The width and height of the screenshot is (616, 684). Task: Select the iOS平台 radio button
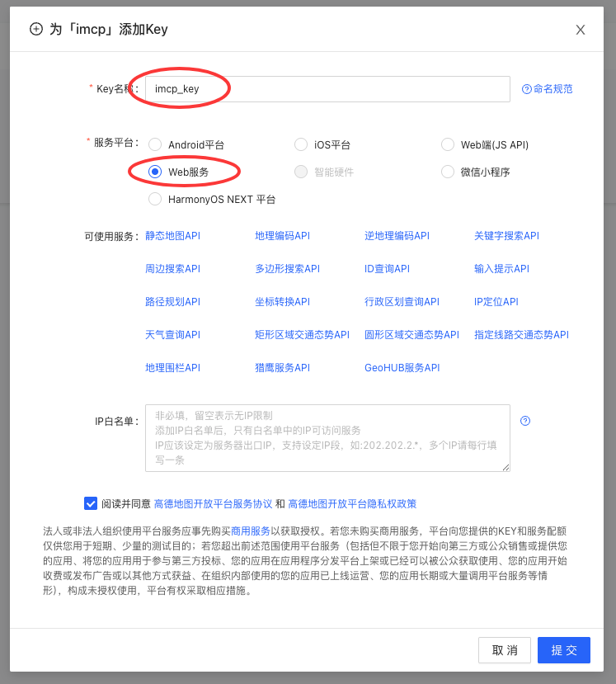tap(301, 144)
